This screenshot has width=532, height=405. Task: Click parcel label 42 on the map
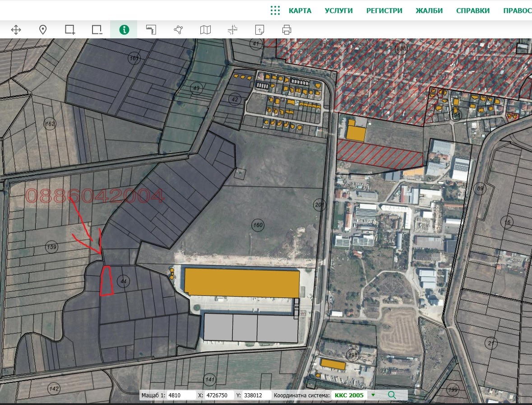point(235,99)
